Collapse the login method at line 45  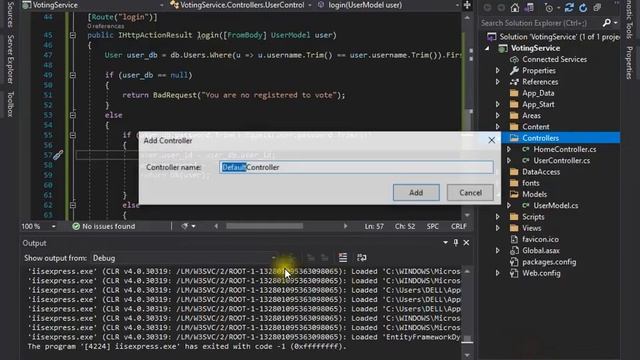73,36
